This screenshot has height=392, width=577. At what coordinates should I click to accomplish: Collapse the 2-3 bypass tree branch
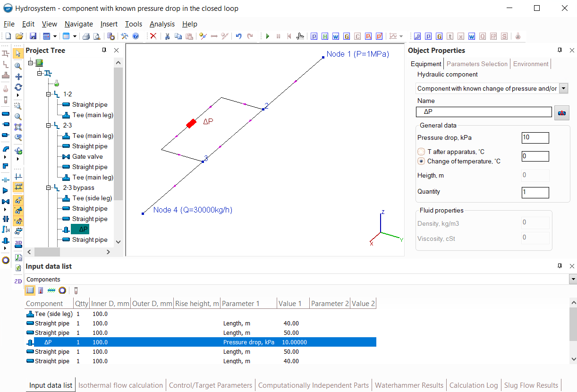point(48,188)
